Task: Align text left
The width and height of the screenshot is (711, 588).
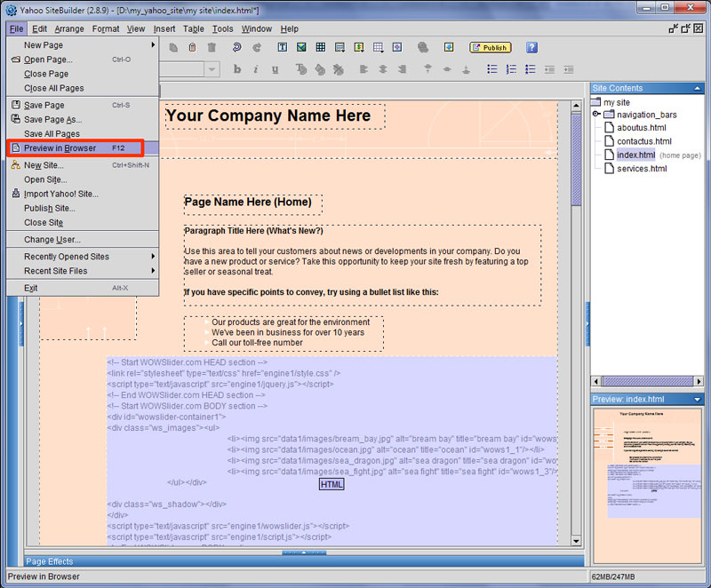Action: point(363,69)
